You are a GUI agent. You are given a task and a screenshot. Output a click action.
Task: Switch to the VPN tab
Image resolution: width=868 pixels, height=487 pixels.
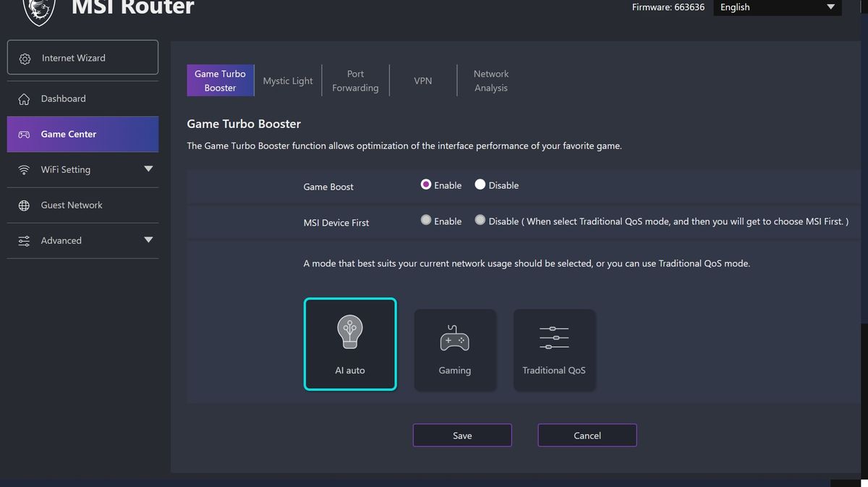(x=423, y=81)
